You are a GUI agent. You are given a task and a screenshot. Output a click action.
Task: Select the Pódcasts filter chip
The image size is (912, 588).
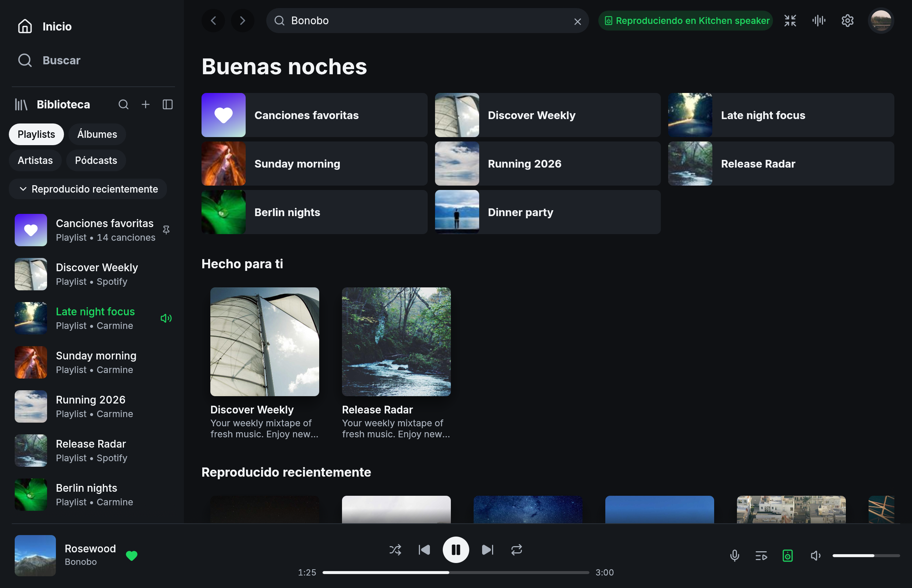[x=96, y=160]
